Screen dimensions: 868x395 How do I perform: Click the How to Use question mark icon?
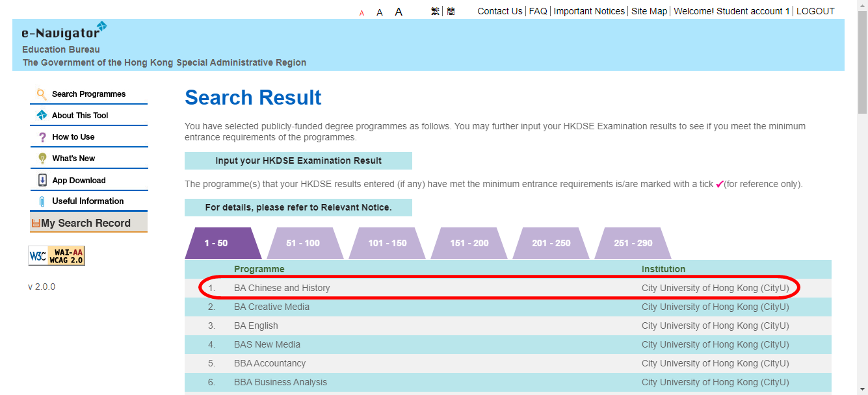pyautogui.click(x=42, y=137)
